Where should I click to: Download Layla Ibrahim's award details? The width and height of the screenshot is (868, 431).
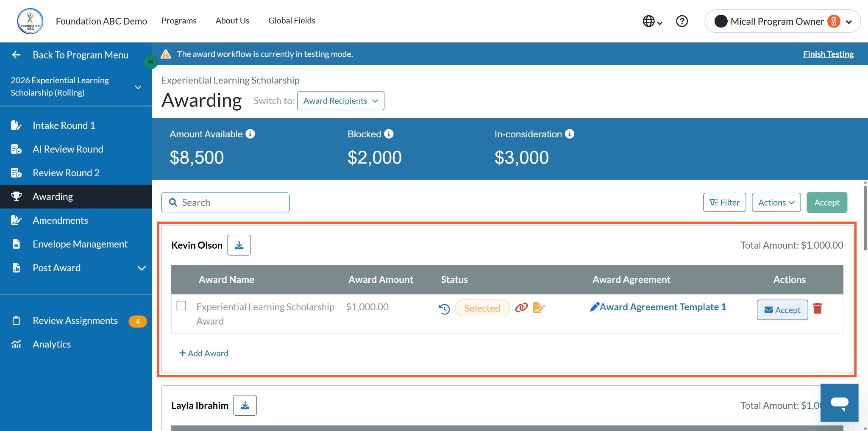point(245,406)
